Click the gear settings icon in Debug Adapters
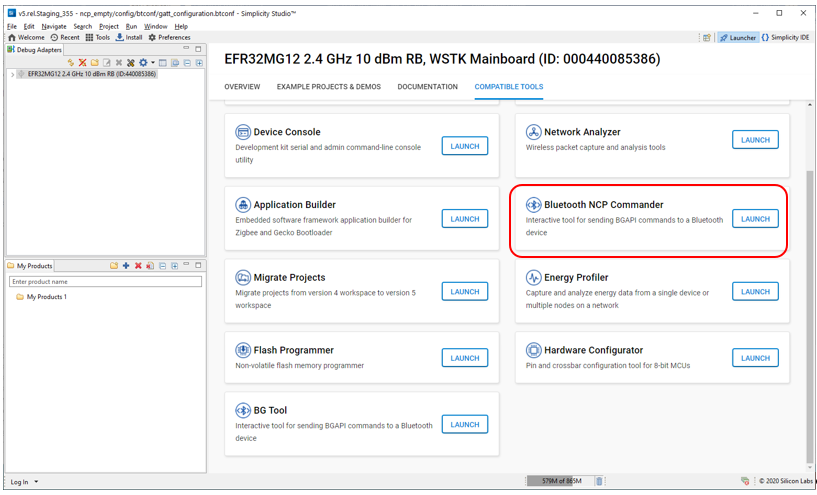This screenshot has height=495, width=817. [x=143, y=63]
